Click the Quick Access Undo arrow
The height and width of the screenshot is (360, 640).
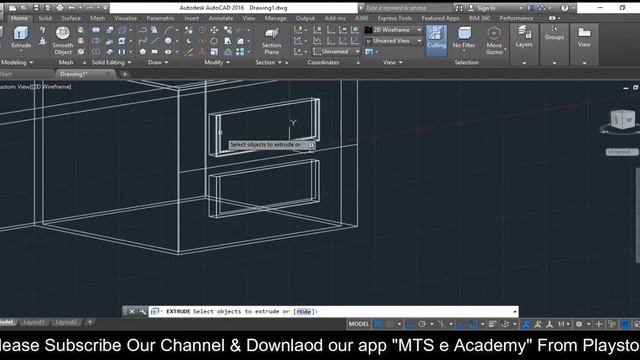point(72,8)
